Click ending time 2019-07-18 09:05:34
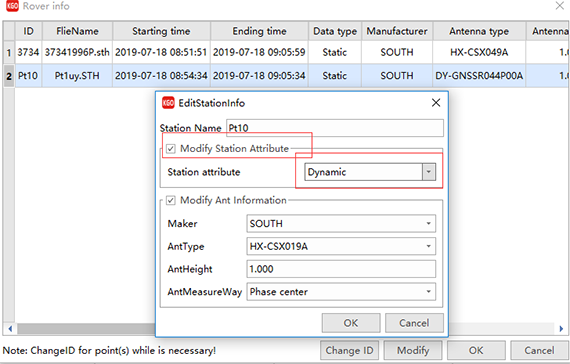Viewport: 570px width, 364px height. (x=259, y=76)
